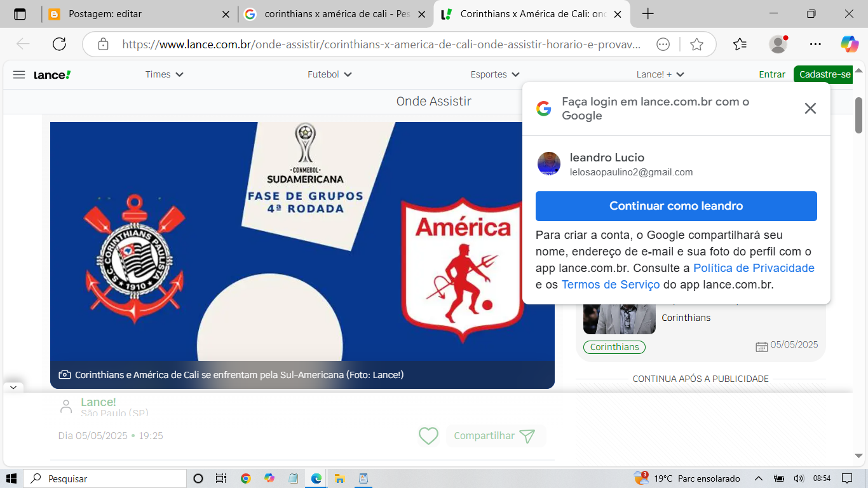
Task: Close the Google search results tab
Action: (421, 14)
